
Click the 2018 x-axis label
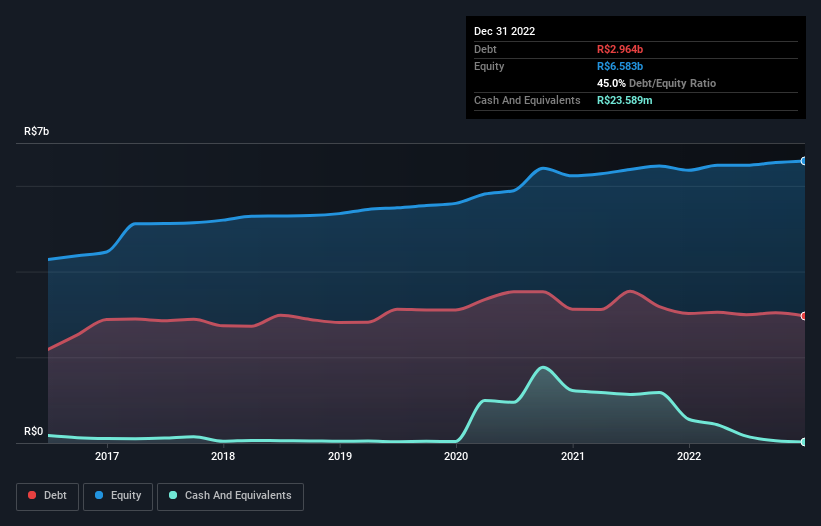(223, 456)
